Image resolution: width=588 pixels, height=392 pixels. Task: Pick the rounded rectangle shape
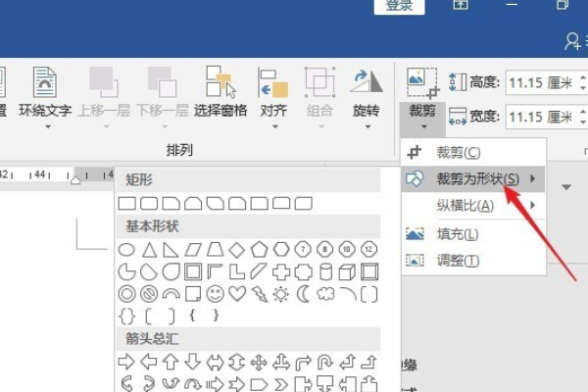(x=149, y=203)
